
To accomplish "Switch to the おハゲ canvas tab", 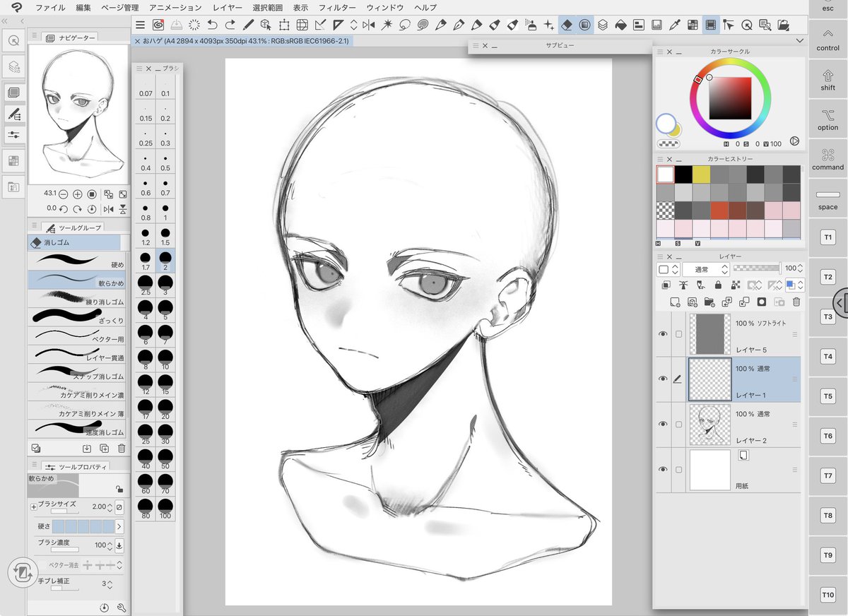I will pos(242,41).
